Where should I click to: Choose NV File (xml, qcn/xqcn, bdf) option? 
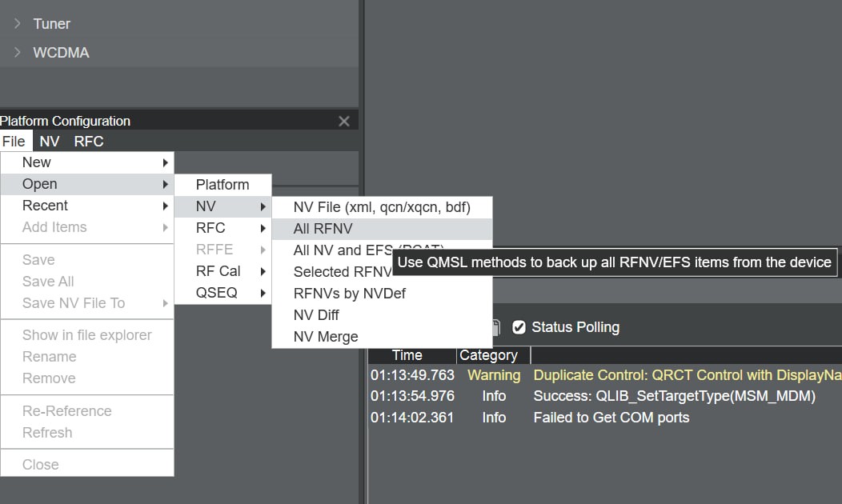point(381,207)
